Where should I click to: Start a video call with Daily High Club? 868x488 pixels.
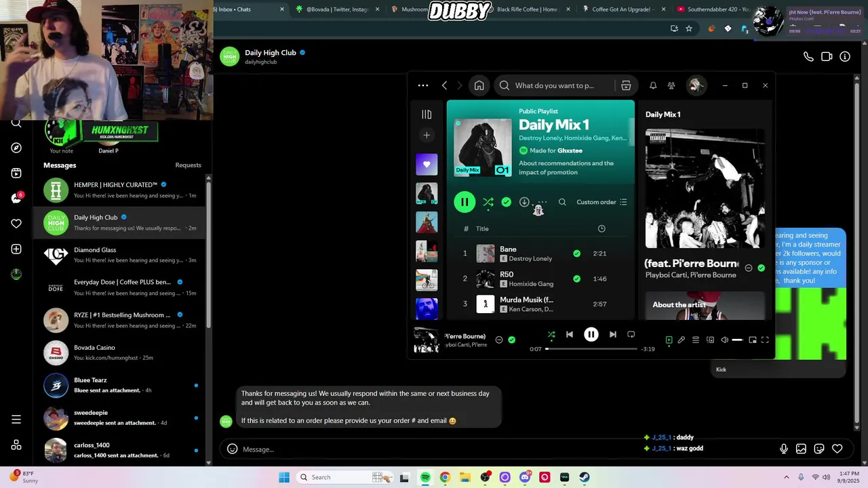point(827,57)
